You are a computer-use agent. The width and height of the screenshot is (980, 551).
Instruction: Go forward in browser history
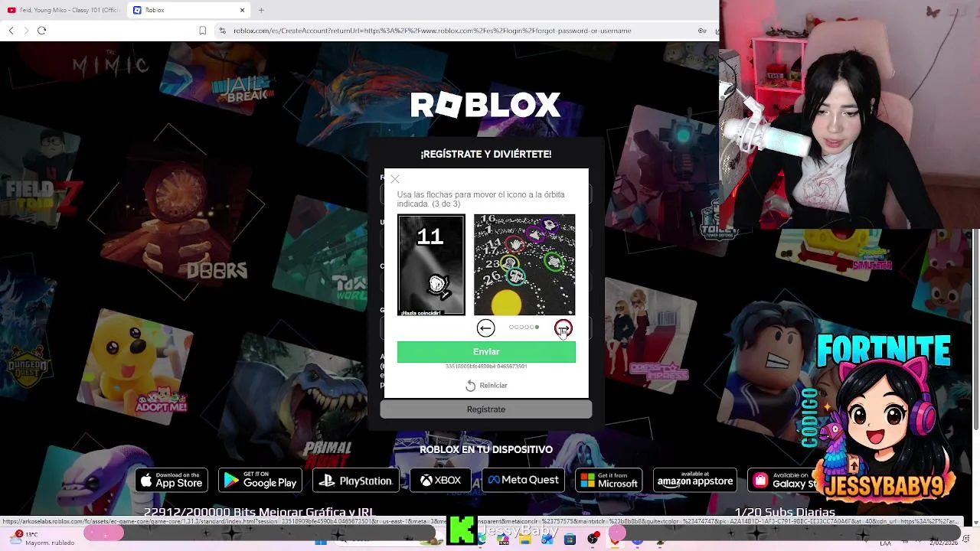[x=26, y=31]
